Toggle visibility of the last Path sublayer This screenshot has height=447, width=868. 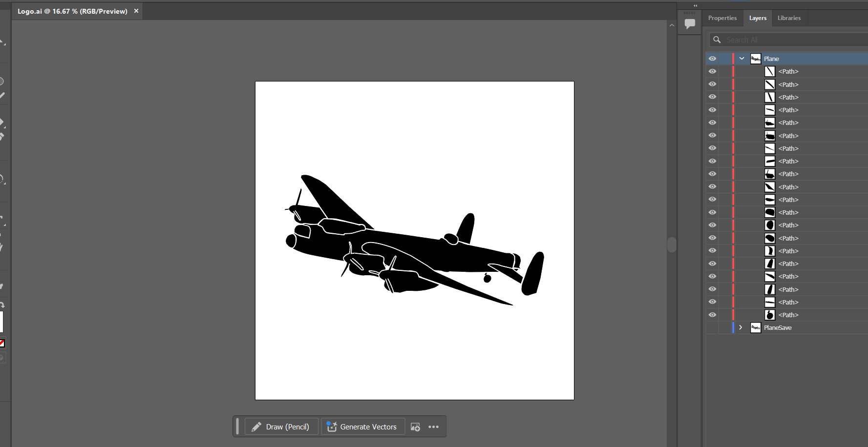click(712, 315)
